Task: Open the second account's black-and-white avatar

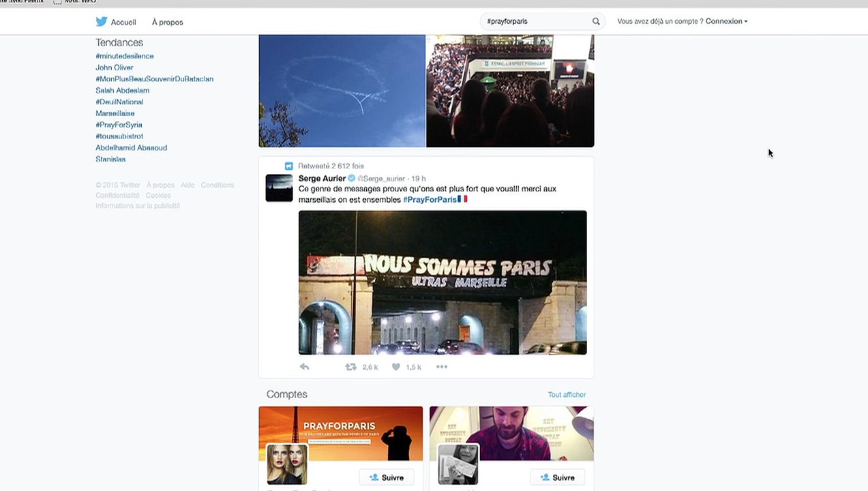Action: point(458,464)
